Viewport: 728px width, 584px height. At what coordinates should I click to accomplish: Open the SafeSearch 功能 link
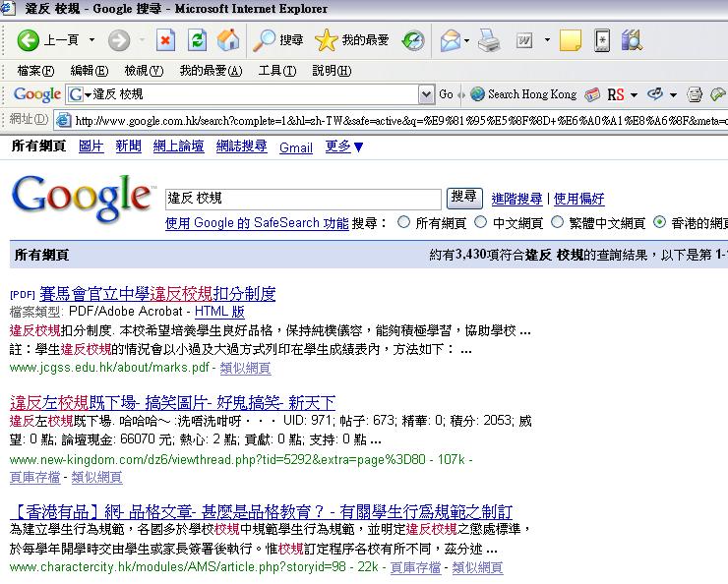coord(257,223)
